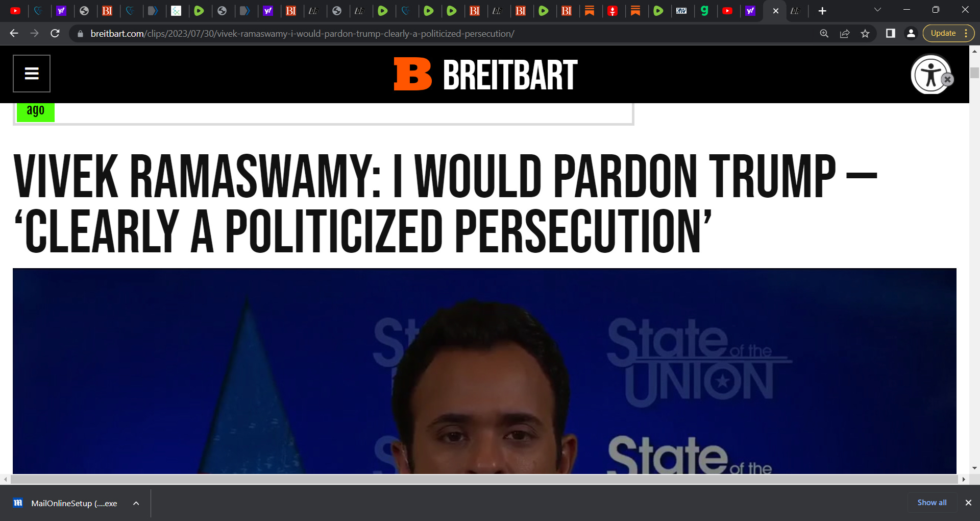Dismiss the accessibility widget with the small x
The height and width of the screenshot is (521, 980).
tap(947, 79)
